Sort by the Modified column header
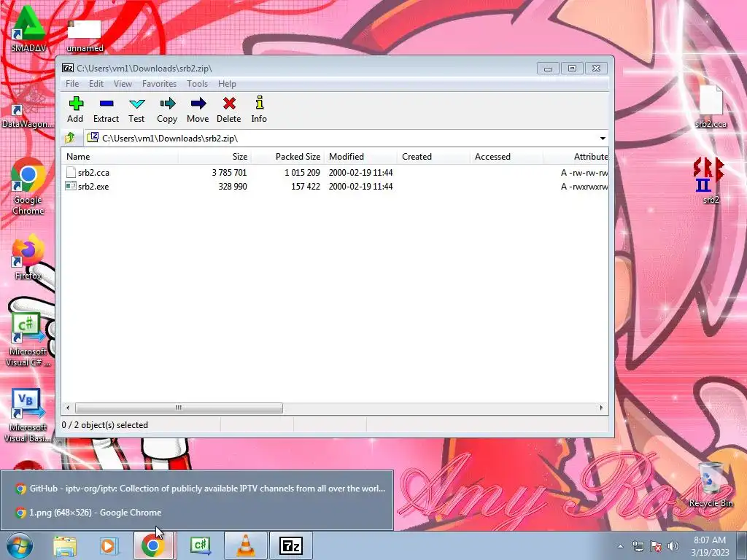This screenshot has width=747, height=560. point(360,157)
